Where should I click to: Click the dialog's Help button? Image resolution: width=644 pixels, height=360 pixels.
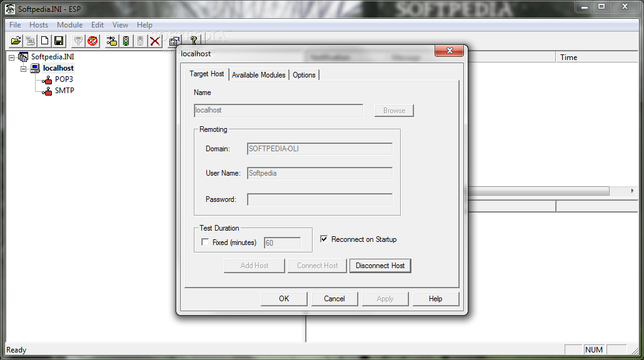click(x=435, y=299)
